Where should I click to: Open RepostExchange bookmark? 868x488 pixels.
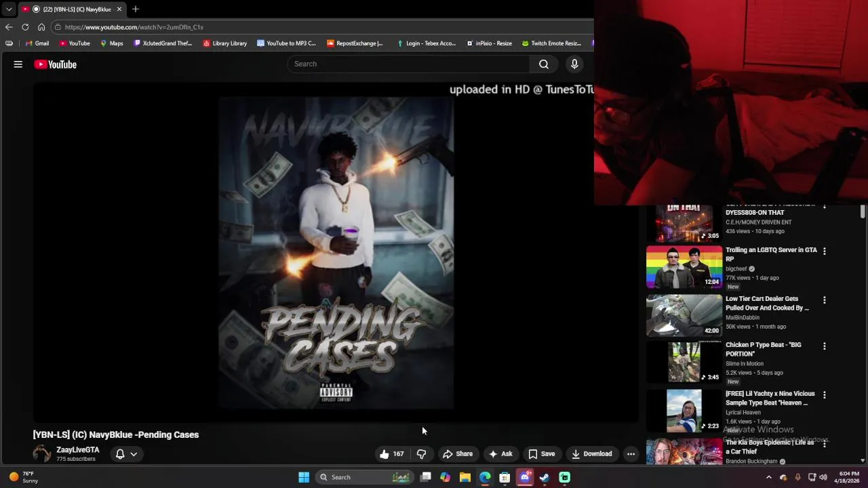[355, 43]
